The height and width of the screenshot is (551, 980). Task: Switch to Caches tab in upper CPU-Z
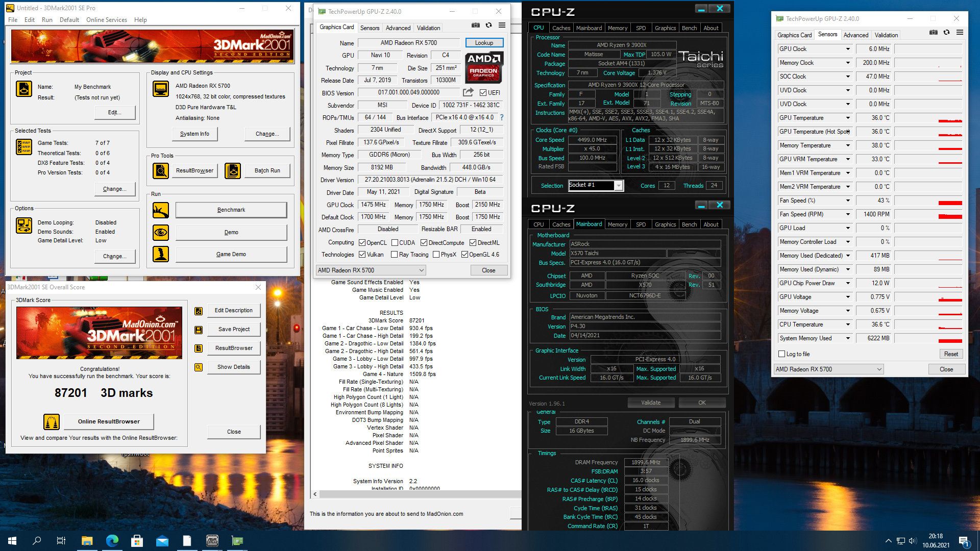[x=561, y=28]
